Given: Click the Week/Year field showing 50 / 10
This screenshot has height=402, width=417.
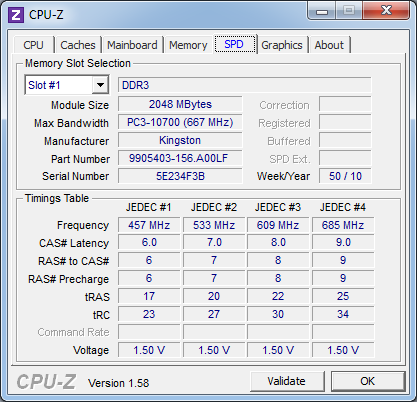Looking at the screenshot, I should coord(345,176).
